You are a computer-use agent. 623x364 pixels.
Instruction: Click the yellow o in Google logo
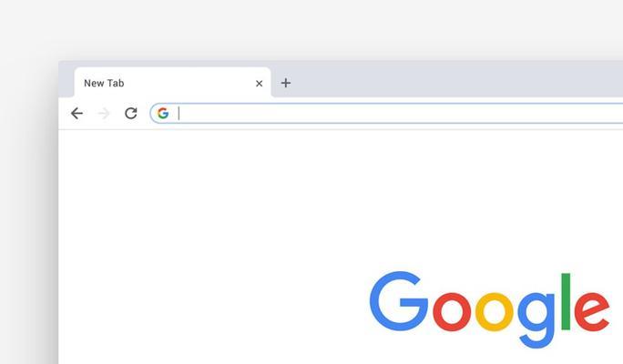495,311
